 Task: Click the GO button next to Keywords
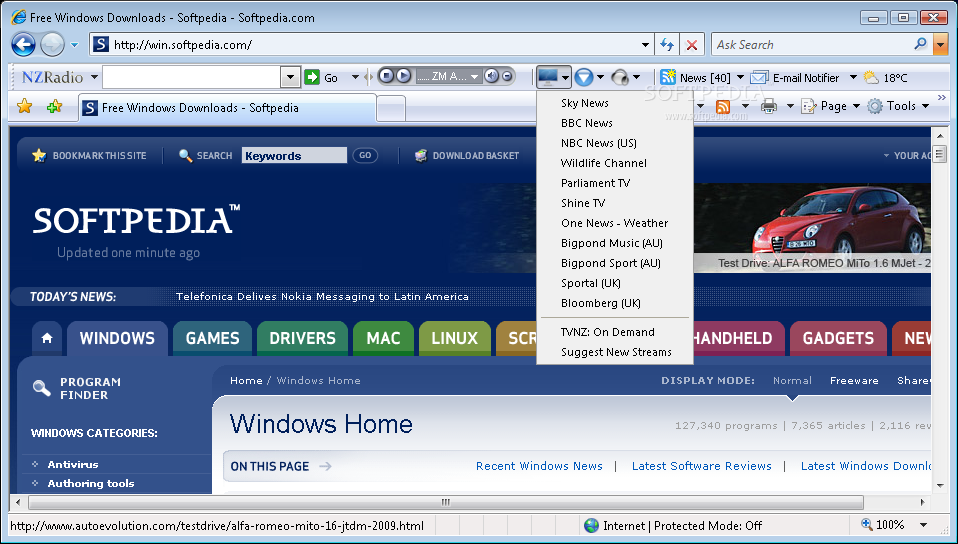point(365,156)
